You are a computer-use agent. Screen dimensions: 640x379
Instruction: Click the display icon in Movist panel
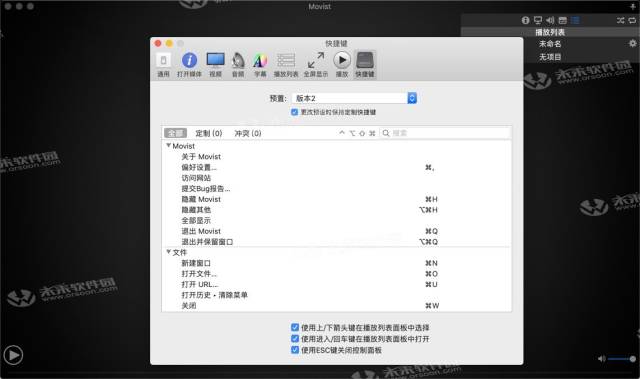click(x=538, y=20)
